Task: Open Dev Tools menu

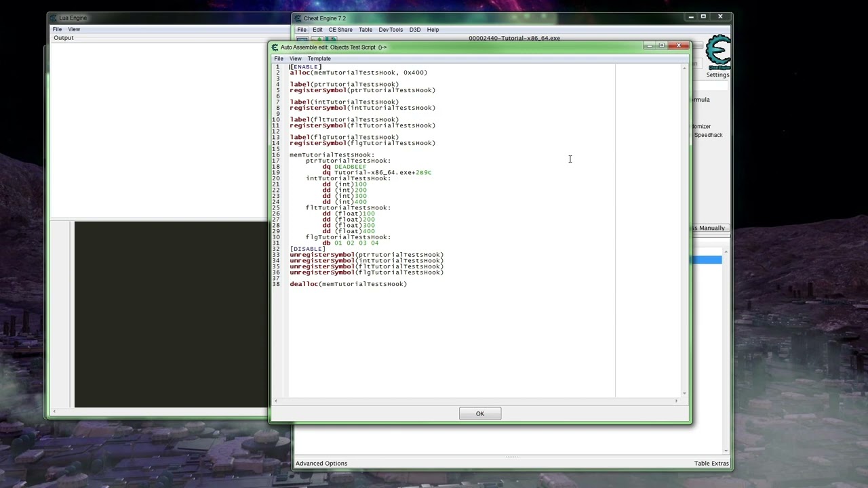Action: pos(391,30)
